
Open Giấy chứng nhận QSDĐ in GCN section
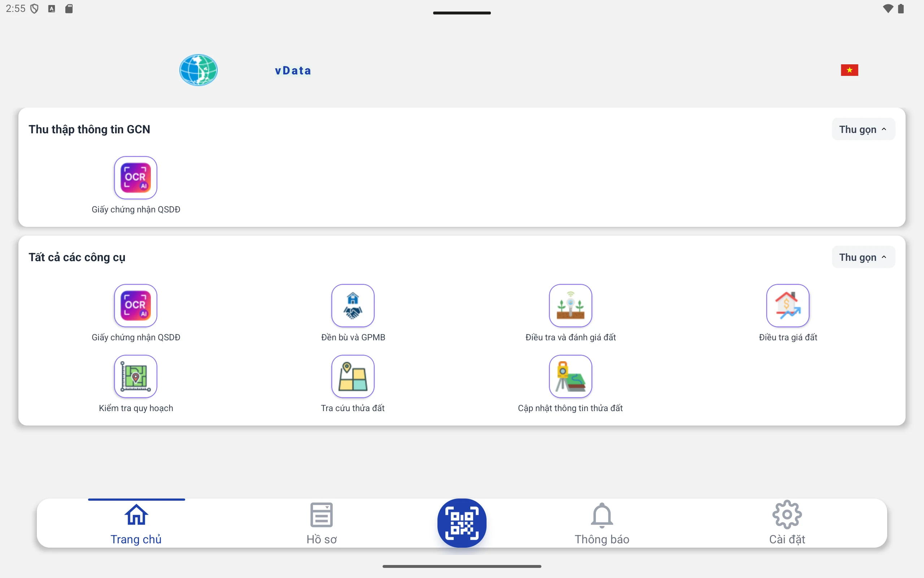[136, 178]
